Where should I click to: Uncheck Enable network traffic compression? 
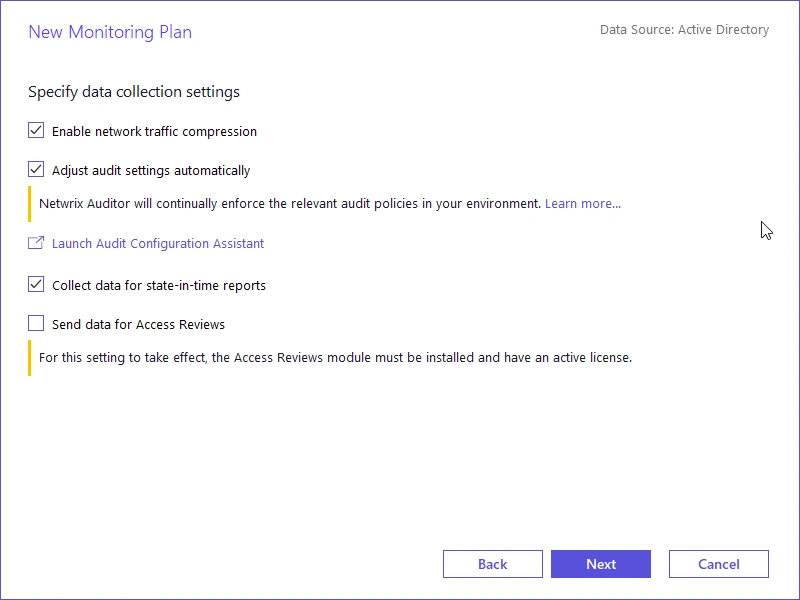(x=36, y=130)
